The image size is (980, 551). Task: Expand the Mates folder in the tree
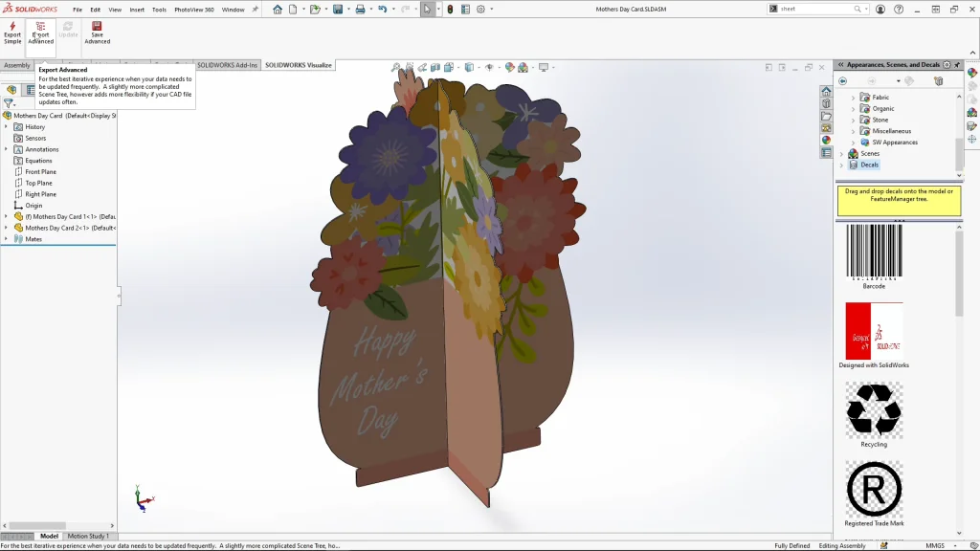pos(6,239)
